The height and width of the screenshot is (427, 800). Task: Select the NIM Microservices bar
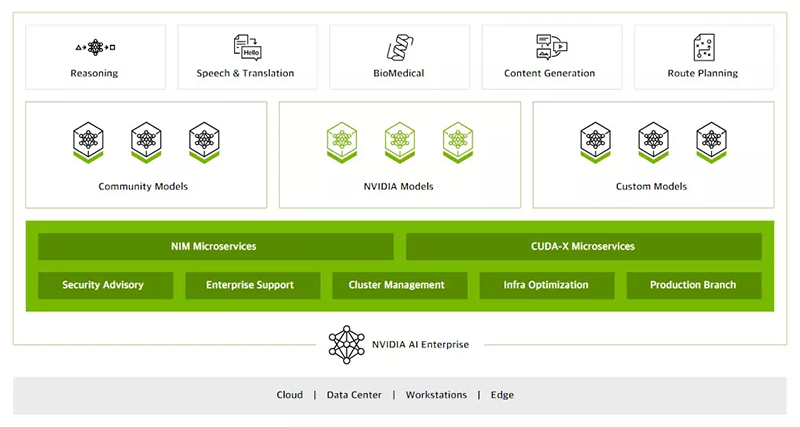(215, 246)
